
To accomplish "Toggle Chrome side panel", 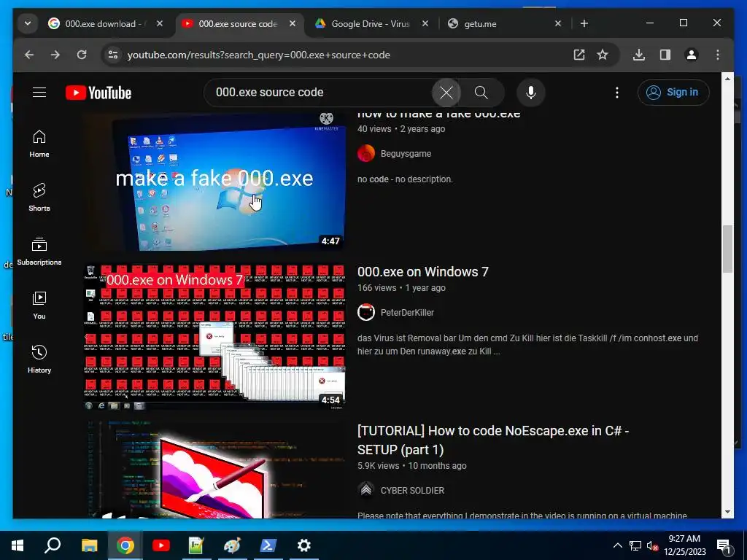I will [x=665, y=55].
